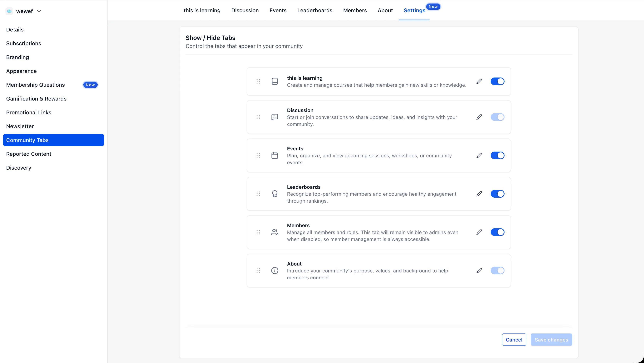
Task: Switch to the Events top tab
Action: point(278,11)
